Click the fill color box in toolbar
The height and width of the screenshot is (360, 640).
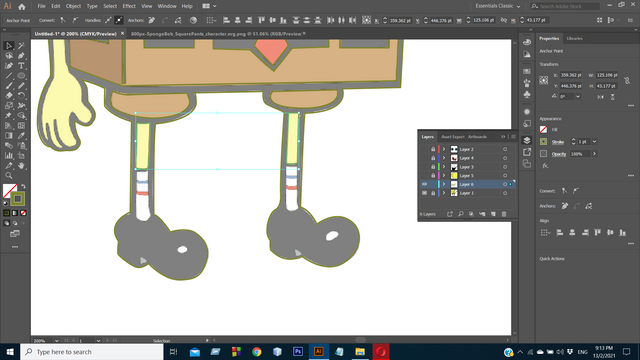click(x=10, y=191)
